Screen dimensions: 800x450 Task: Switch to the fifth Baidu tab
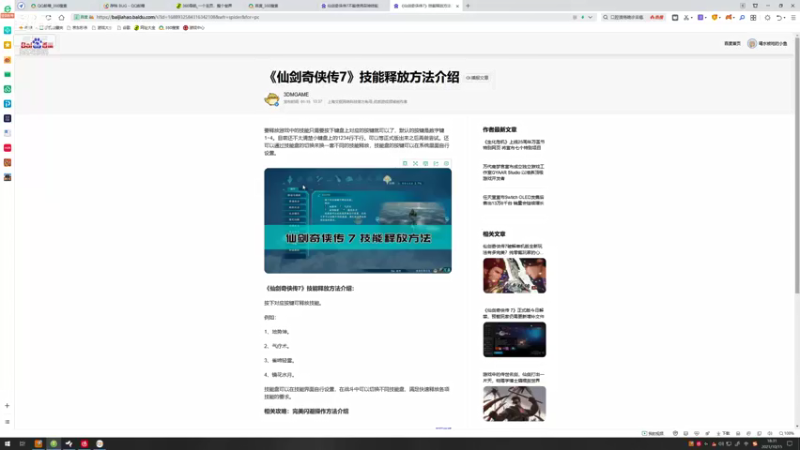click(351, 6)
